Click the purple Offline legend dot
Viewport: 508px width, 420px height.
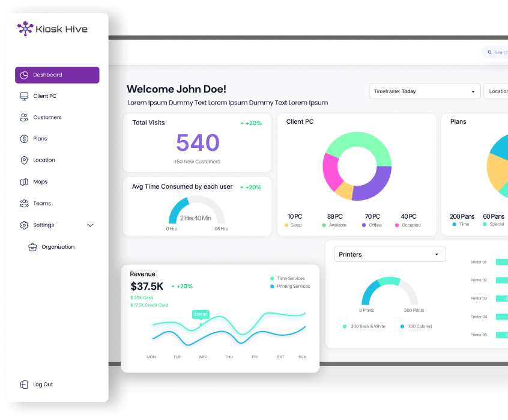364,225
